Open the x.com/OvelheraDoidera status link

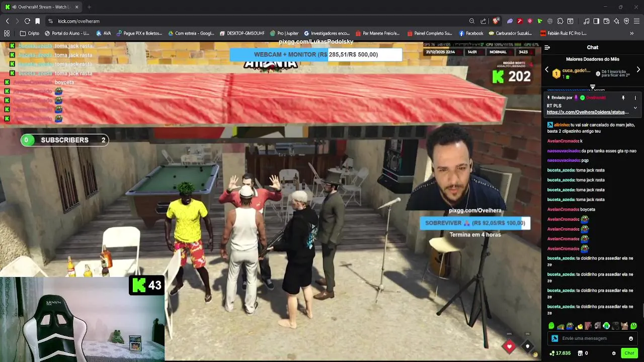point(587,112)
